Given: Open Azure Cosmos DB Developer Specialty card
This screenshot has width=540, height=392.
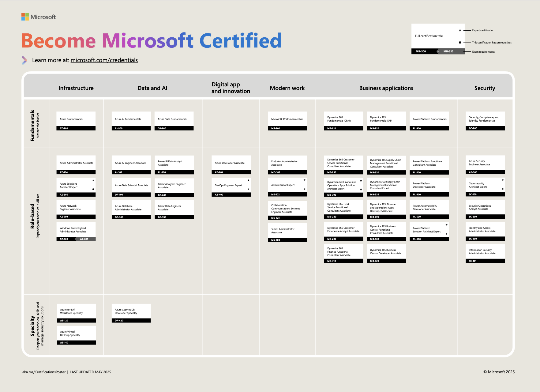Looking at the screenshot, I should (x=131, y=313).
